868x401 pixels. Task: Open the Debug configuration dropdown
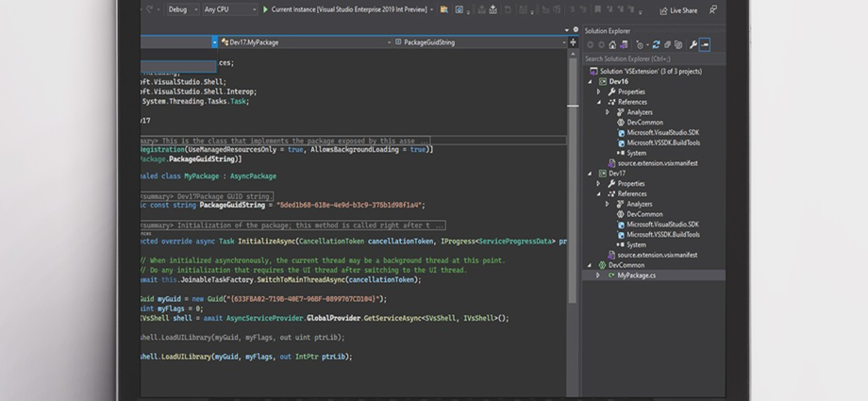click(183, 9)
